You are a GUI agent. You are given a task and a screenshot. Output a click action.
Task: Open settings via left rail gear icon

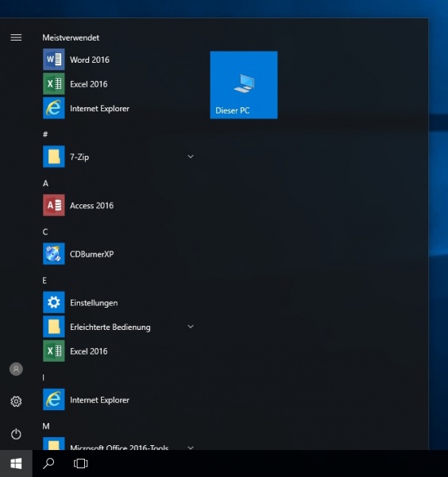point(16,401)
